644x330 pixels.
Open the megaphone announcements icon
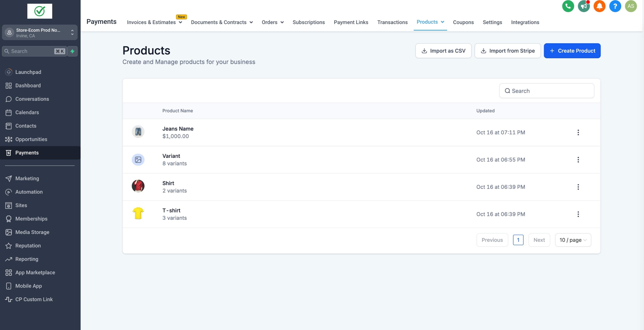pyautogui.click(x=584, y=6)
